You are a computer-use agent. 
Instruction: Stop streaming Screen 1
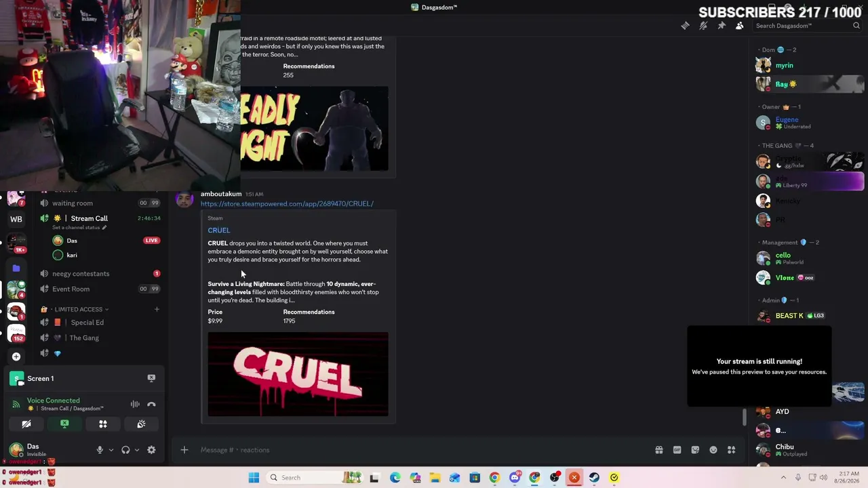click(x=151, y=378)
